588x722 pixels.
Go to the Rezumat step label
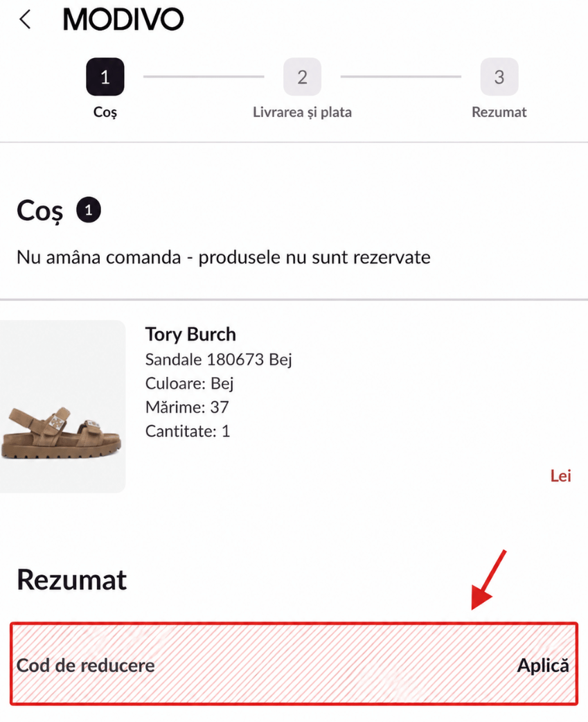pos(499,112)
